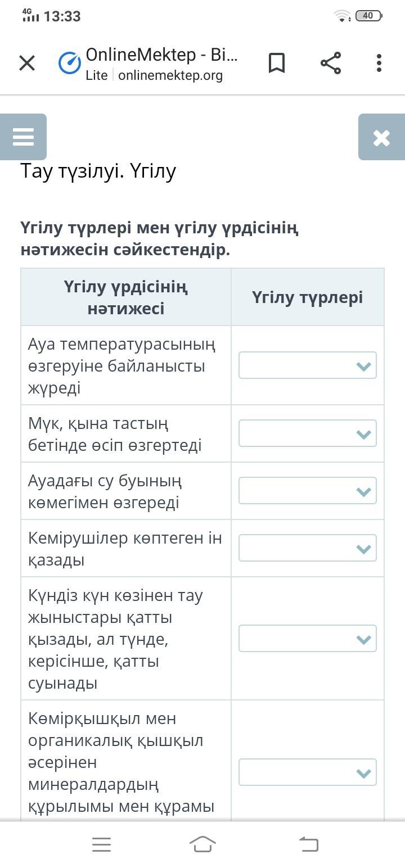Dismiss the lesson with gray X button

[381, 137]
